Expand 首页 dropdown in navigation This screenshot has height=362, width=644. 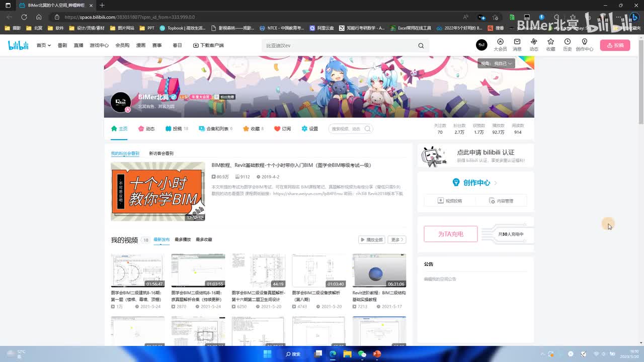43,45
